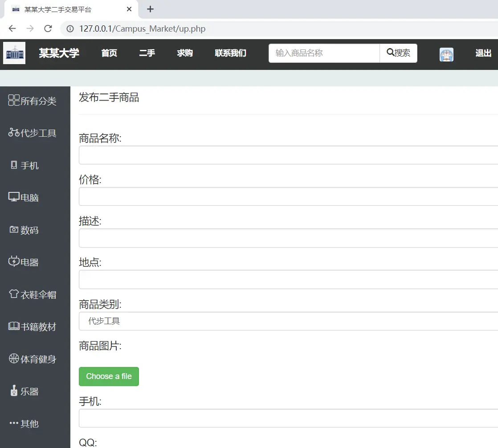The image size is (498, 448).
Task: Focus the 手机 phone number input field
Action: [x=288, y=418]
